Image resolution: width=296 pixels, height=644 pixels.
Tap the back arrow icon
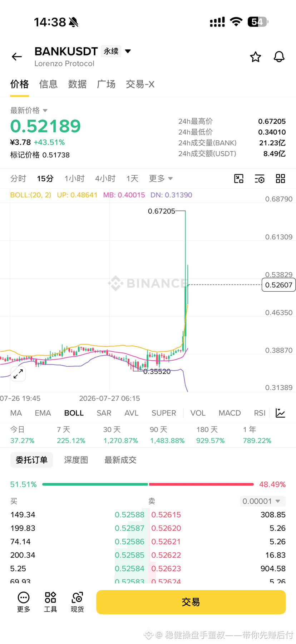(x=17, y=57)
